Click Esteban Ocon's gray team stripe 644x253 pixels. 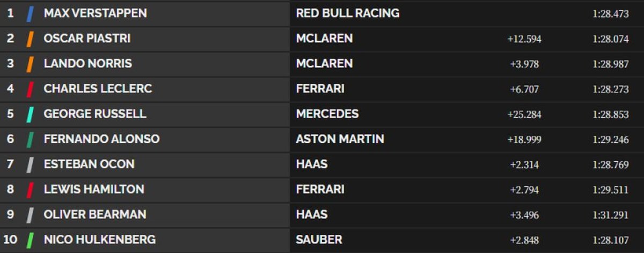click(31, 164)
